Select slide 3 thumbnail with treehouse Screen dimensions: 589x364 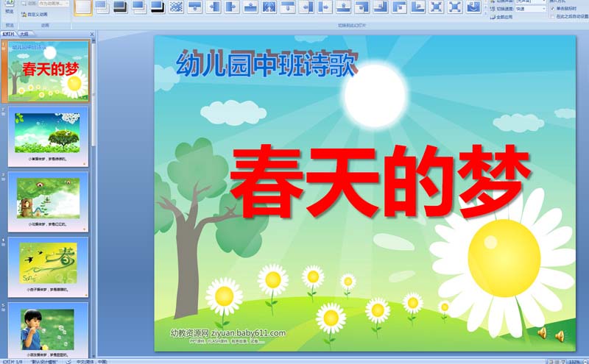coord(49,202)
